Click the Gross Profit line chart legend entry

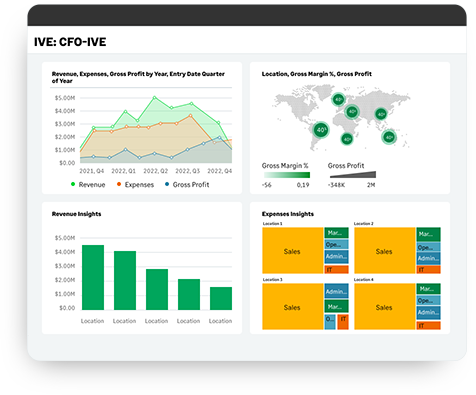(x=187, y=185)
